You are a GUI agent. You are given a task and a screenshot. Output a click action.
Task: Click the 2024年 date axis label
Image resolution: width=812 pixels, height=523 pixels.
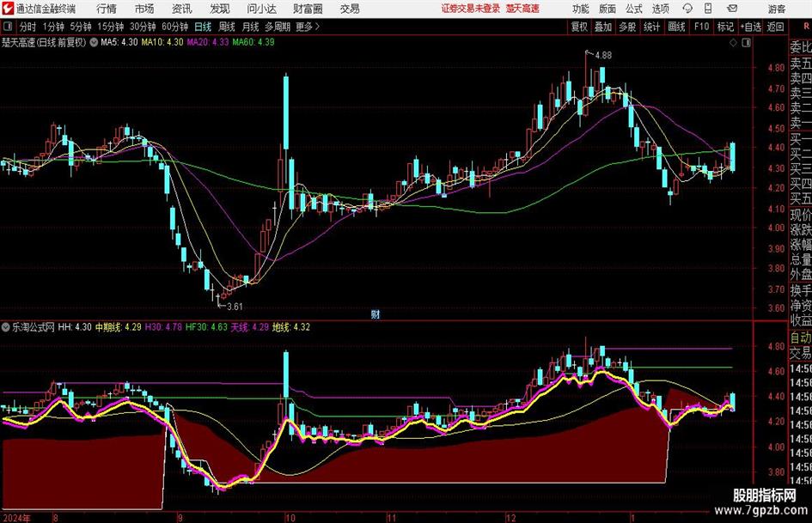click(16, 518)
